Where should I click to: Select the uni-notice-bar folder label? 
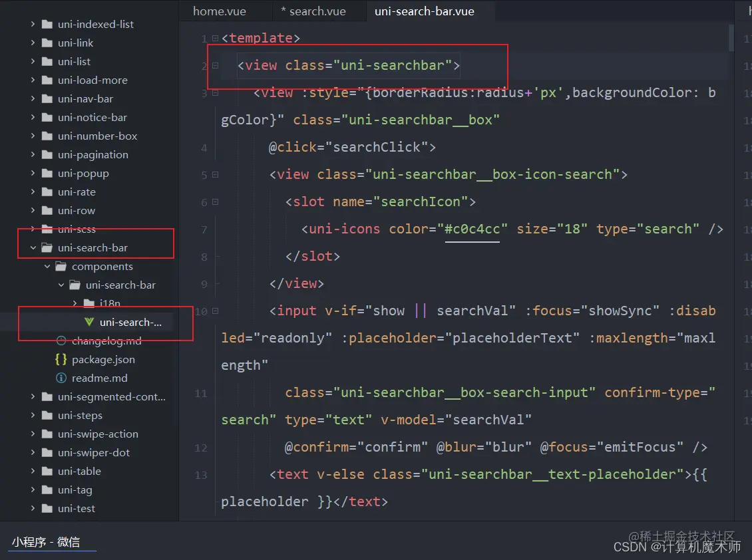point(93,118)
